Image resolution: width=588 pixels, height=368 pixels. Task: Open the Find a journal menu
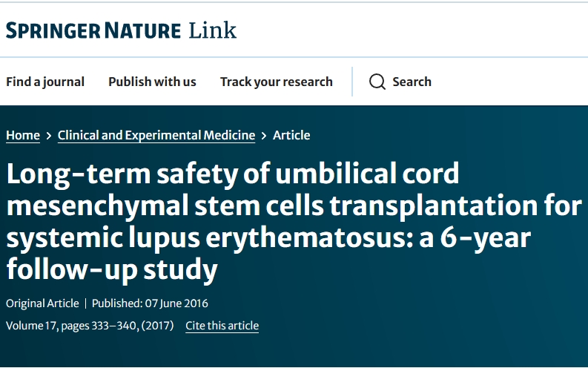[x=45, y=82]
